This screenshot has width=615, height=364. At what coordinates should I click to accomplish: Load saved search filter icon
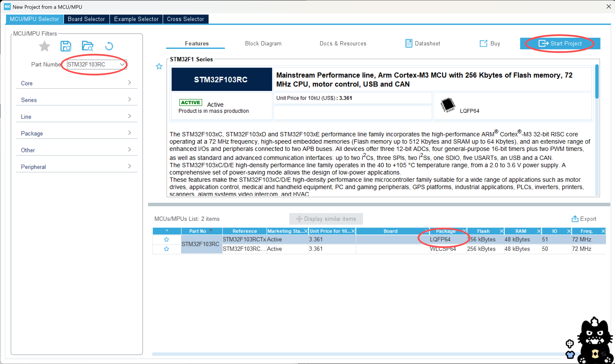tap(87, 46)
